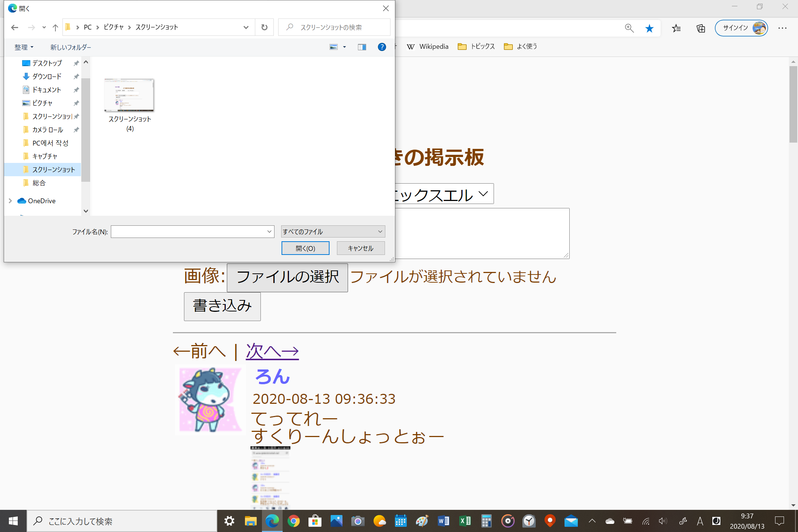
Task: Follow the 次へ→ link
Action: (272, 351)
